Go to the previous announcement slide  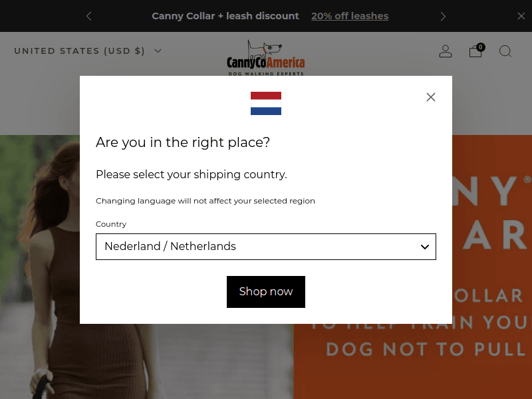pyautogui.click(x=89, y=16)
